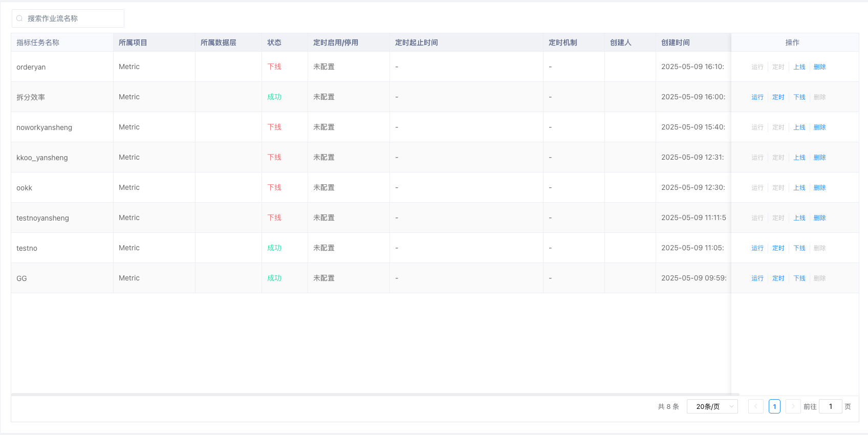Set schedule for the testno task
This screenshot has width=868, height=435.
pos(778,248)
